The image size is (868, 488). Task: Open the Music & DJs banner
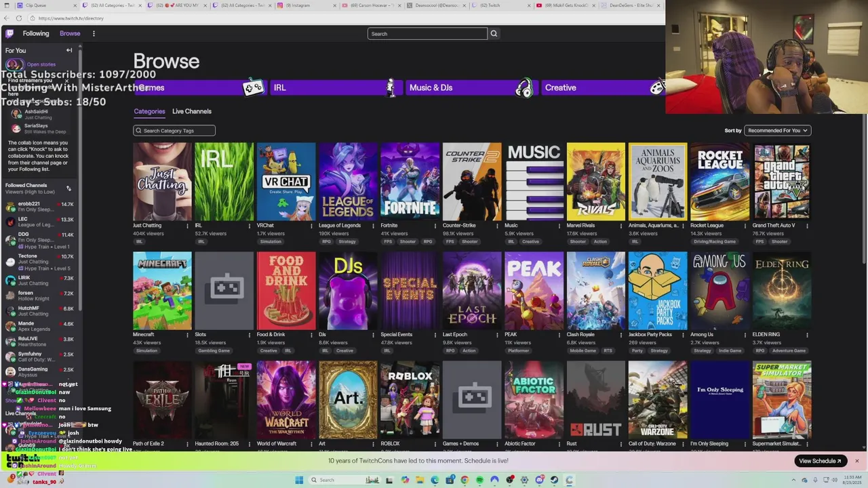point(471,87)
